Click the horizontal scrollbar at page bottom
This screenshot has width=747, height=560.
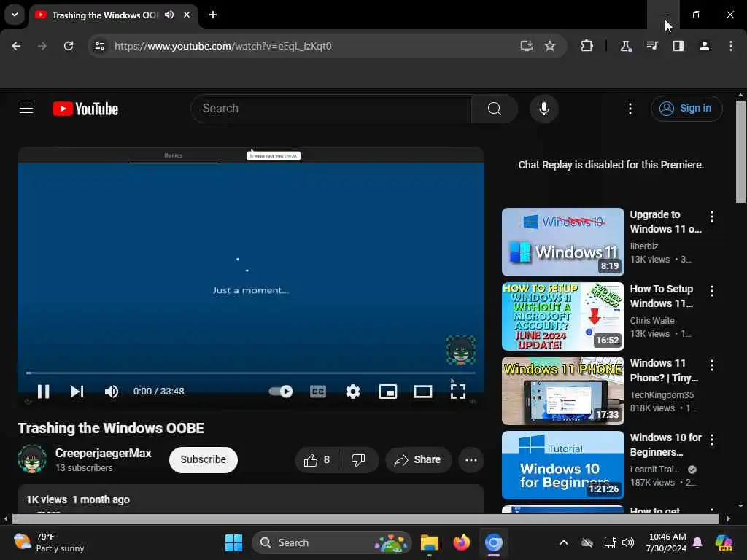[x=365, y=518]
